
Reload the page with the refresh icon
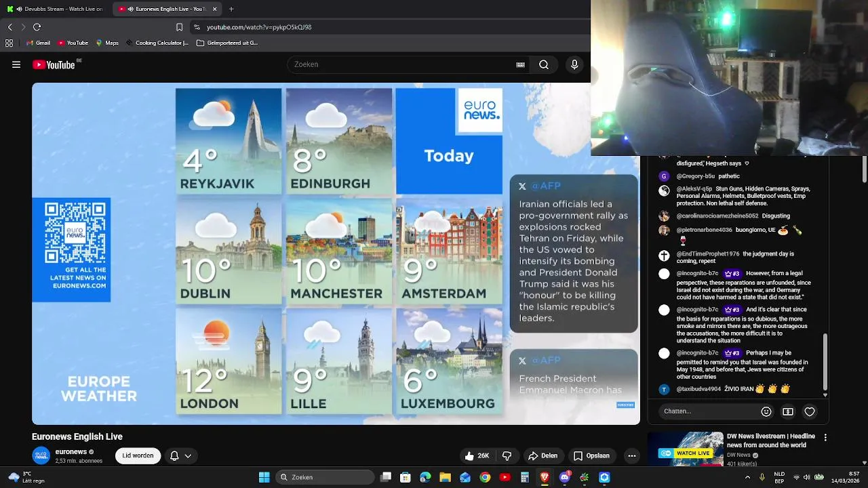click(x=37, y=27)
